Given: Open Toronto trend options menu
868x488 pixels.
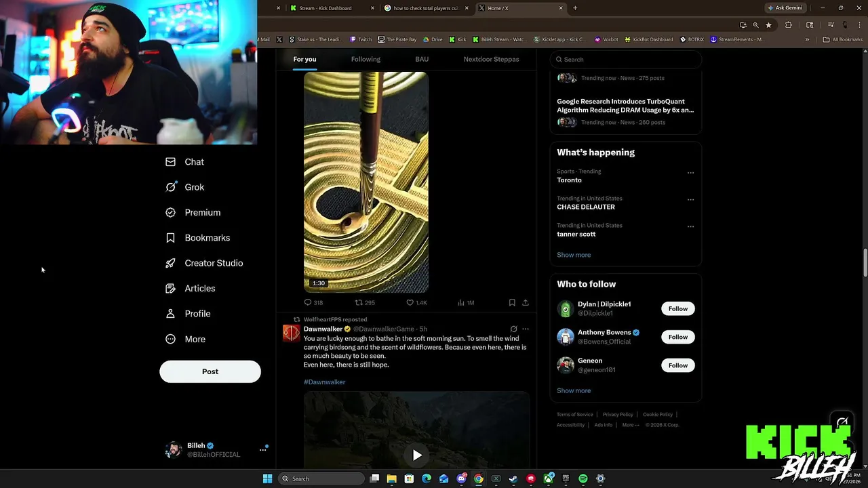Looking at the screenshot, I should [690, 173].
